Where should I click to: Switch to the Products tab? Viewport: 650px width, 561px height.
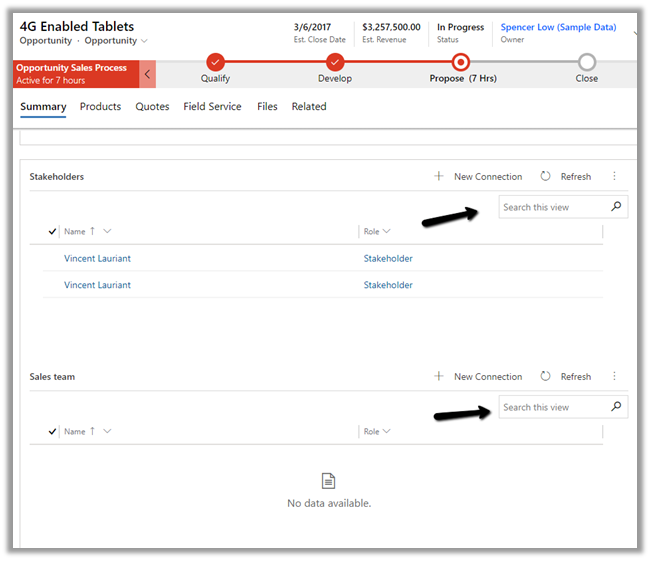(100, 107)
